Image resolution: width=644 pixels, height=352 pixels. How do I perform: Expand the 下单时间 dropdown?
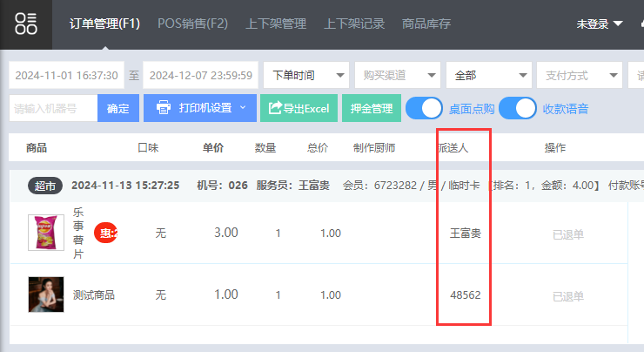pyautogui.click(x=306, y=75)
